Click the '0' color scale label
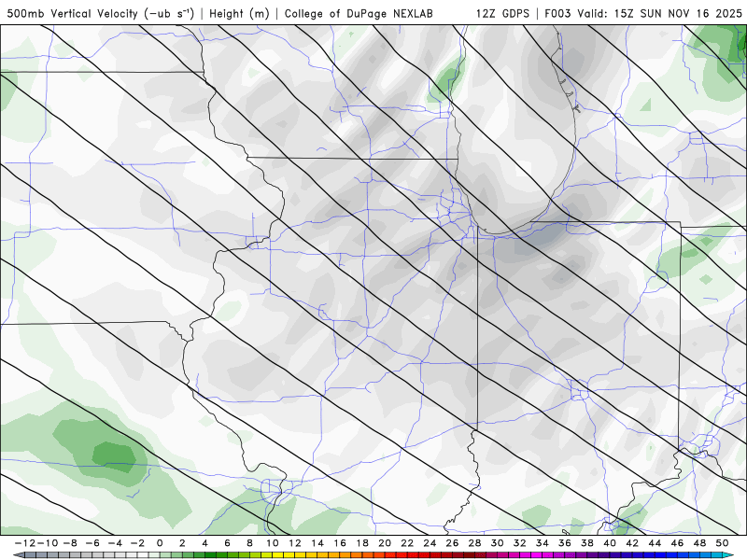 [160, 543]
